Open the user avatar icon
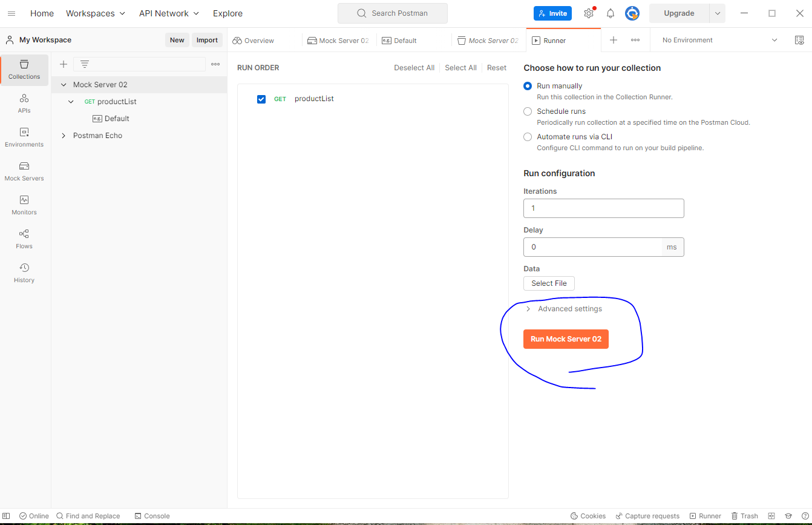The height and width of the screenshot is (525, 812). (x=632, y=13)
